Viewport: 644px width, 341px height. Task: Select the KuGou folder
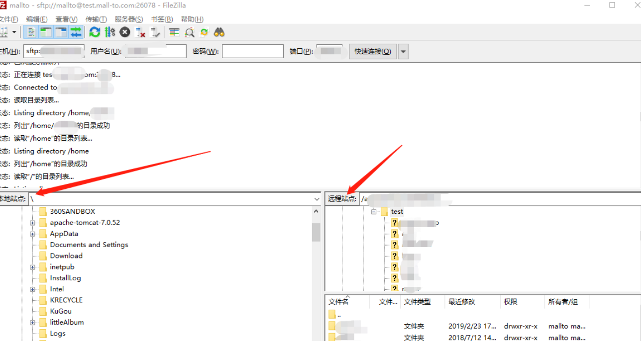click(61, 311)
